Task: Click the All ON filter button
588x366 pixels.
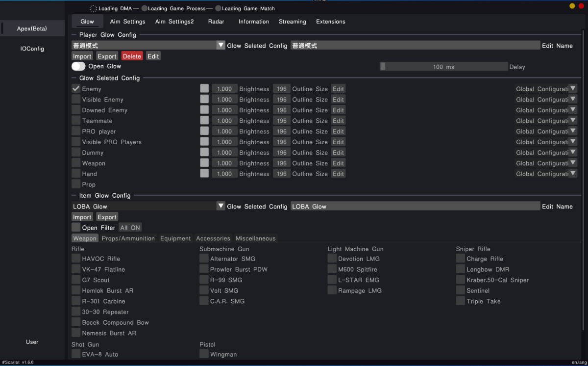Action: click(130, 228)
